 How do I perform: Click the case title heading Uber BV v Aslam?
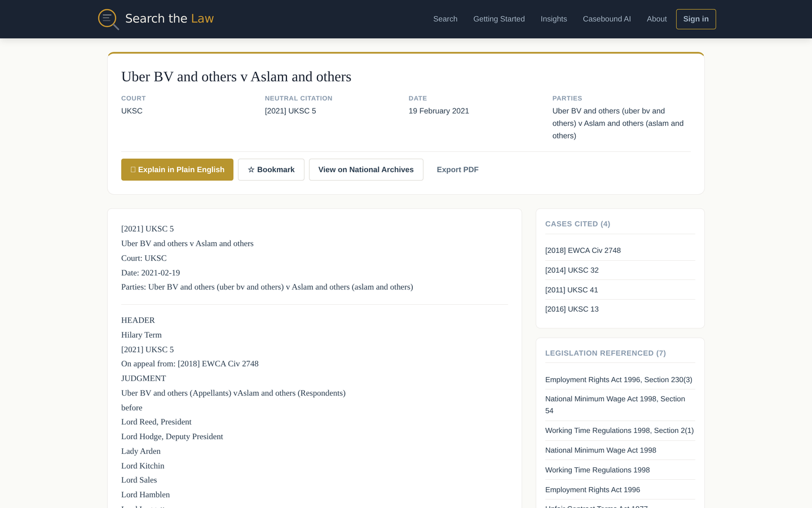[236, 77]
